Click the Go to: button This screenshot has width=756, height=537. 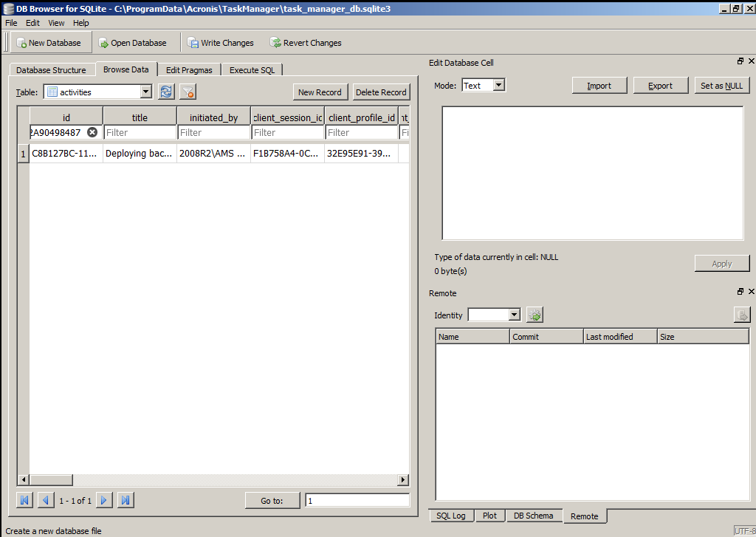pos(272,501)
